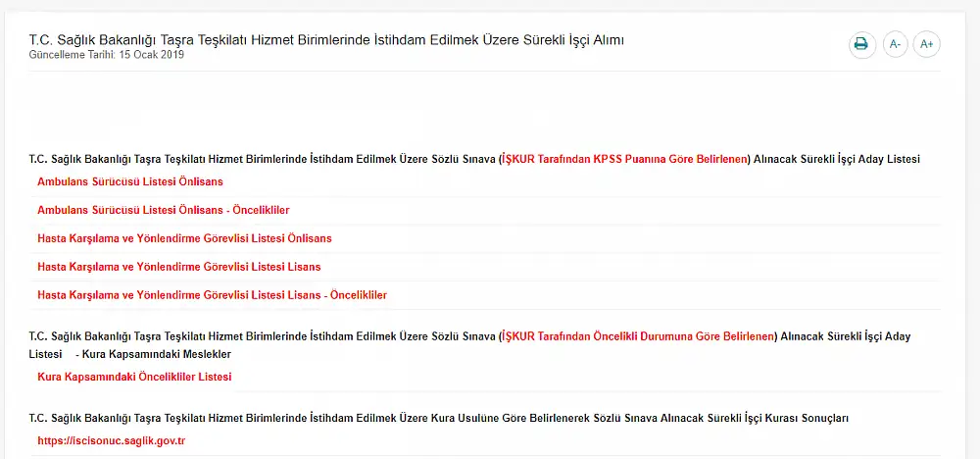
Task: Click the page title about Sürekli İşçi Alımı
Action: click(326, 40)
